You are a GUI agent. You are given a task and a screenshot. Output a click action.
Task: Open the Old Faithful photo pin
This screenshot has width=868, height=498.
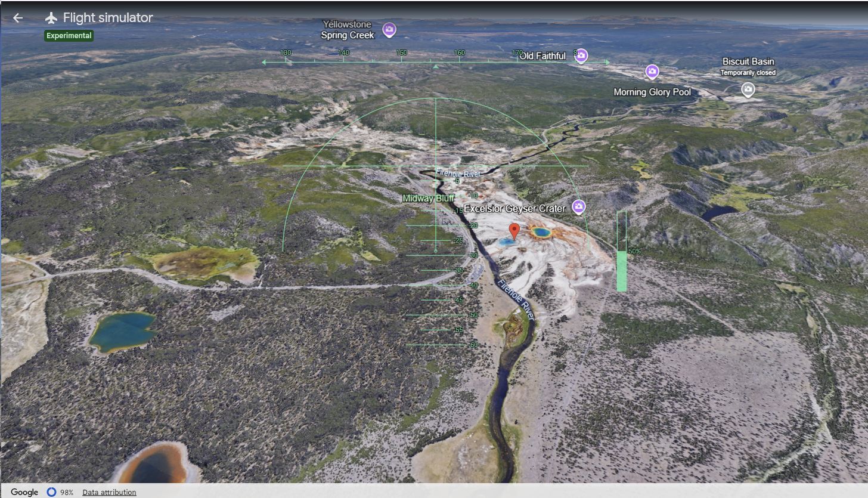(x=581, y=56)
